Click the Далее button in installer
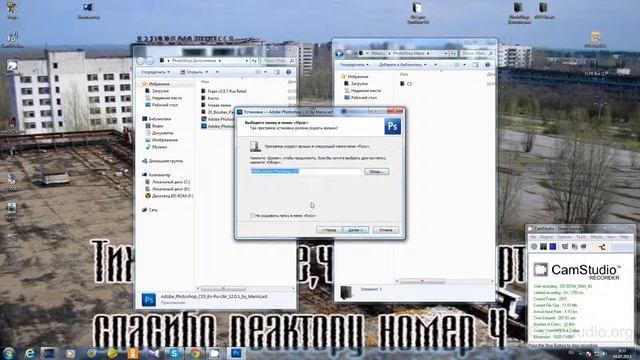The image size is (640, 360). click(356, 230)
